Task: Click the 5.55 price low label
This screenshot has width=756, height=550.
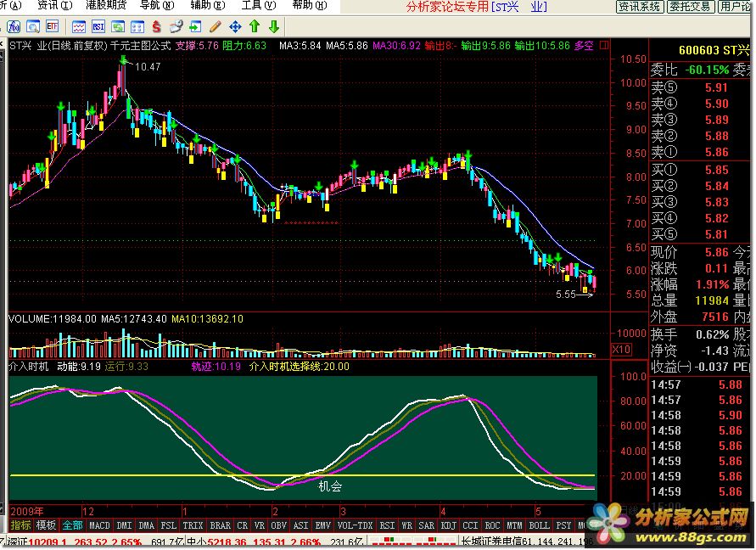Action: (x=566, y=295)
